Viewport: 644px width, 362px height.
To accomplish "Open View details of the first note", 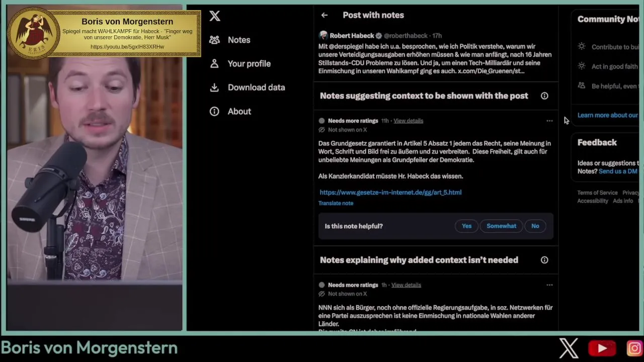I will pos(408,121).
